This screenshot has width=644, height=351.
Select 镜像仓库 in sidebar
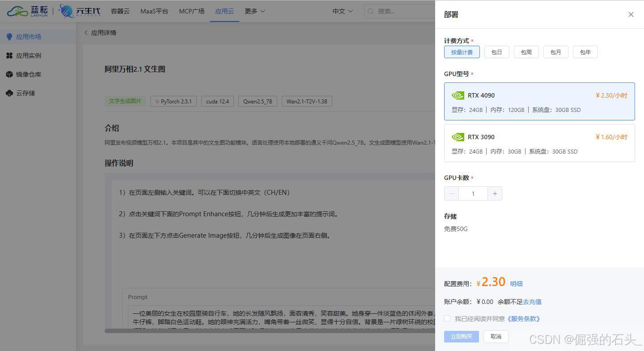38,74
